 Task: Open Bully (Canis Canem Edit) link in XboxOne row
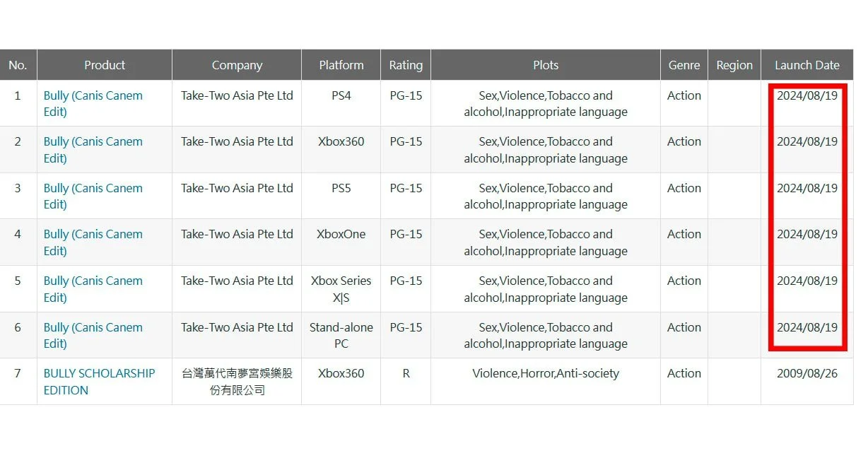[x=93, y=242]
